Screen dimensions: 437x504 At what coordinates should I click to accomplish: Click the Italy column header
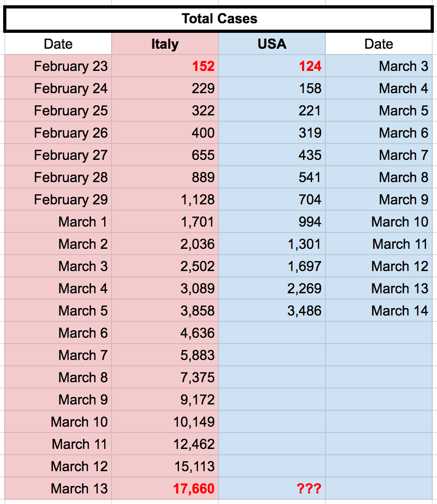click(x=165, y=44)
